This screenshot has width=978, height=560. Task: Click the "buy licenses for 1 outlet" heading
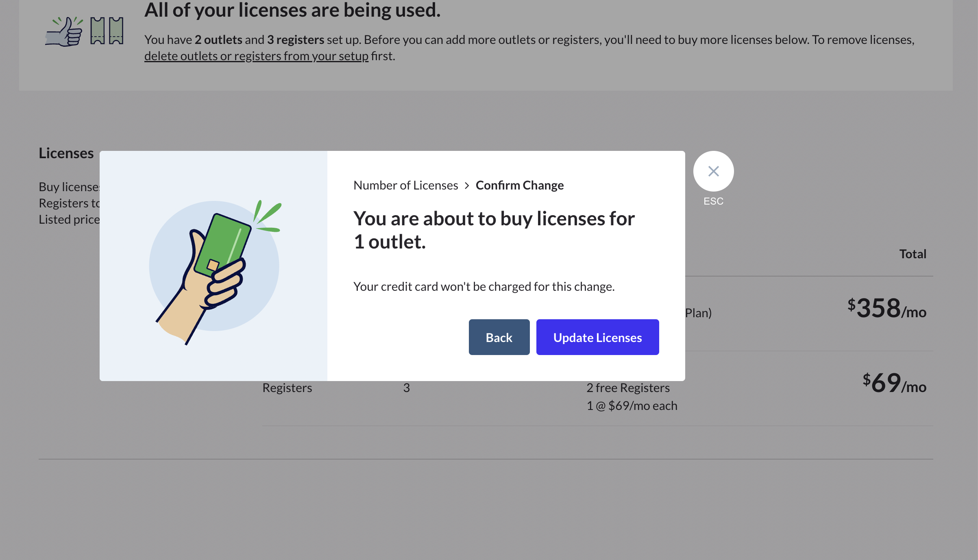point(494,230)
